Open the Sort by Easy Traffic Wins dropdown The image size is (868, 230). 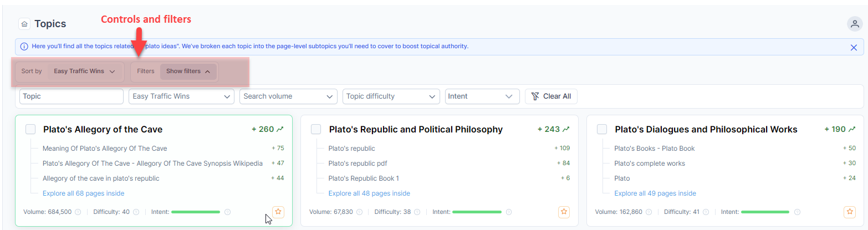point(84,71)
